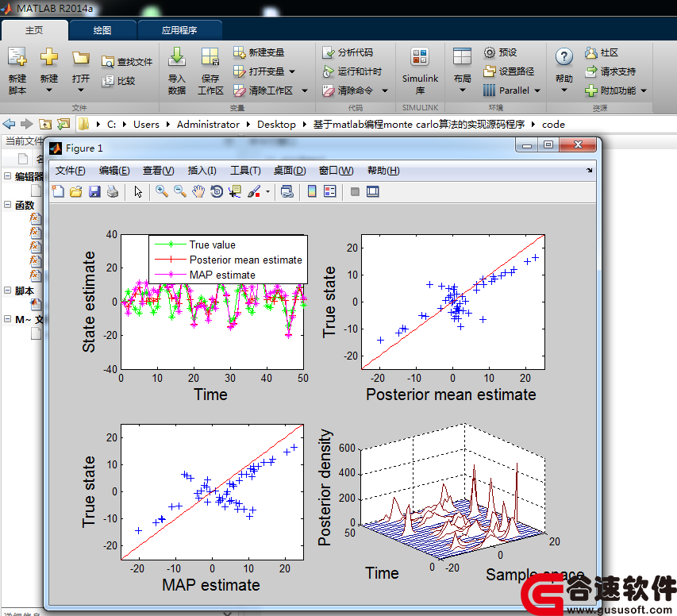The width and height of the screenshot is (677, 616).
Task: Click the Users path segment
Action: tap(146, 125)
